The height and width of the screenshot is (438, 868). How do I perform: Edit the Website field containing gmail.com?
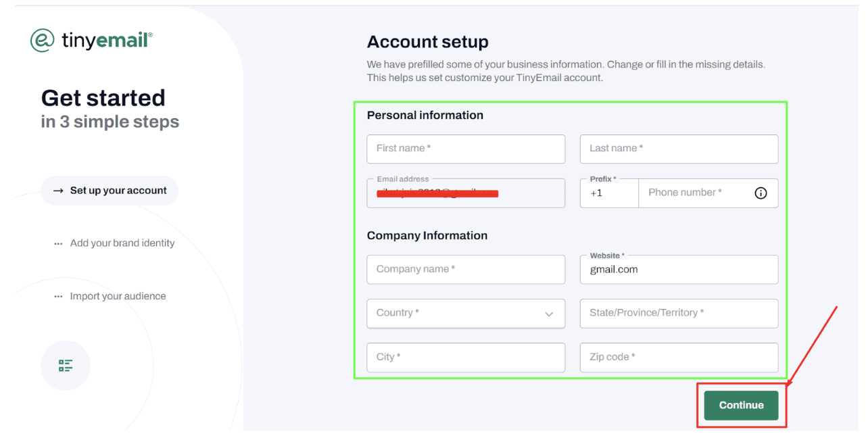tap(679, 270)
